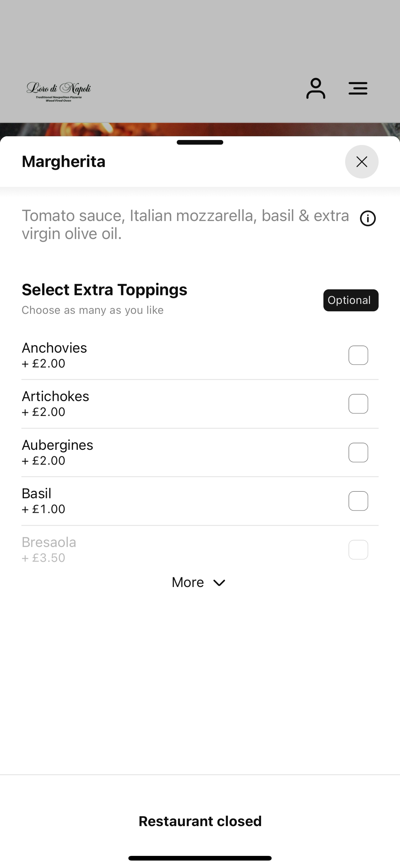Tick the Bresaola checkbox
This screenshot has height=868, width=400.
point(358,549)
